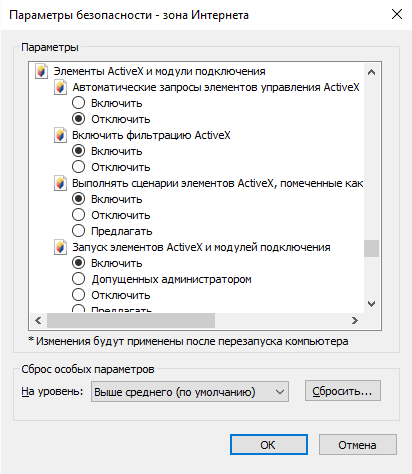Viewport: 412px width, 474px height.
Task: Select 'Отключить' under Запуск элементов ActiveX
Action: [78, 295]
